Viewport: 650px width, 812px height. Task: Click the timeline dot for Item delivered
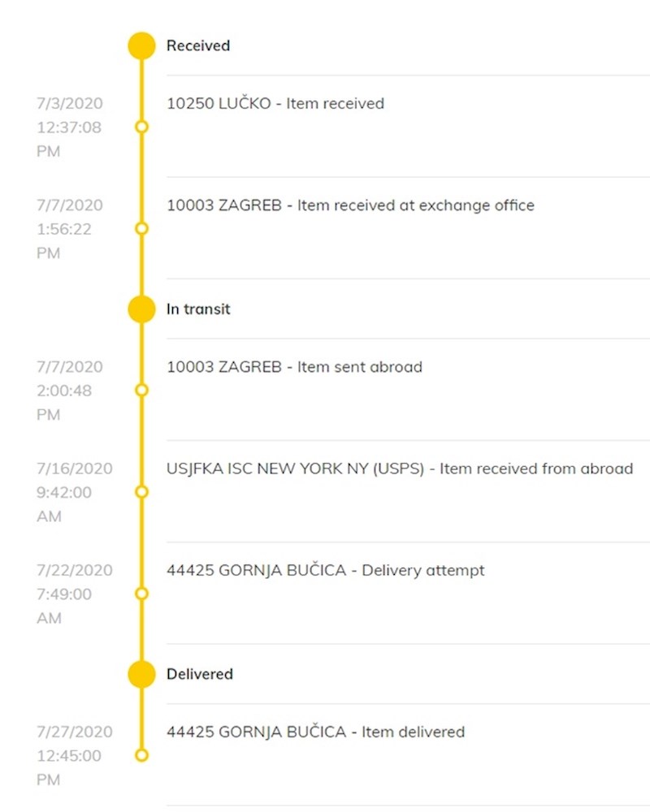pos(141,755)
